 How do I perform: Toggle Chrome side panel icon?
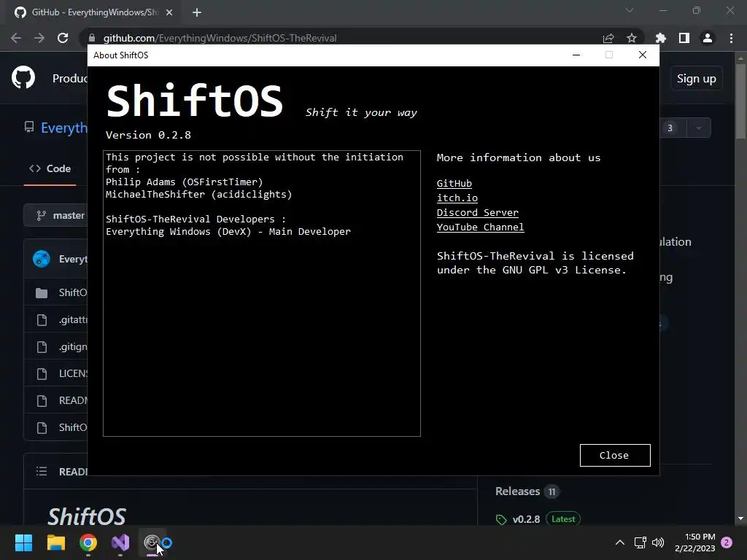tap(684, 38)
